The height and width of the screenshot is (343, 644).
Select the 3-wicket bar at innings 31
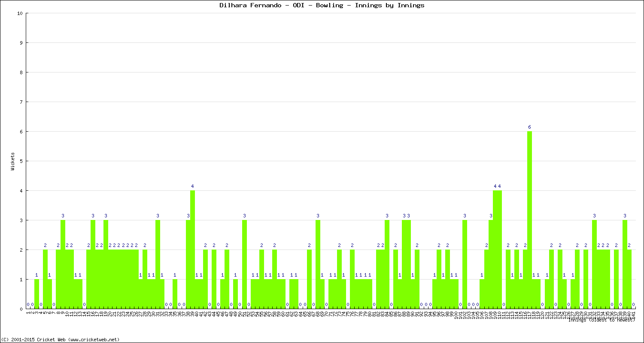(x=158, y=264)
